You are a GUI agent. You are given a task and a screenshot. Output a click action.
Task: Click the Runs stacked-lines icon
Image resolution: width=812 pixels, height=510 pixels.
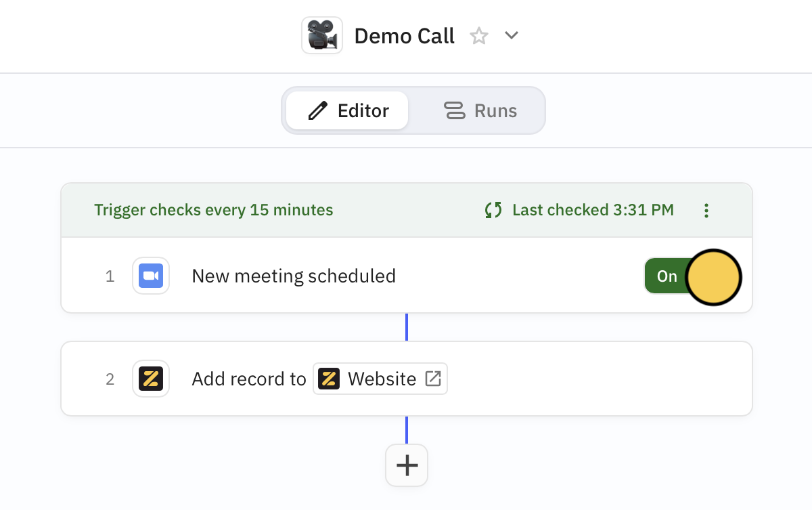tap(455, 110)
